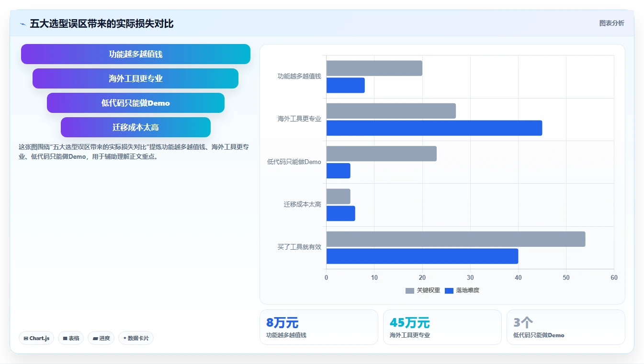Click the Chart.js tag
This screenshot has width=644, height=364.
36,338
